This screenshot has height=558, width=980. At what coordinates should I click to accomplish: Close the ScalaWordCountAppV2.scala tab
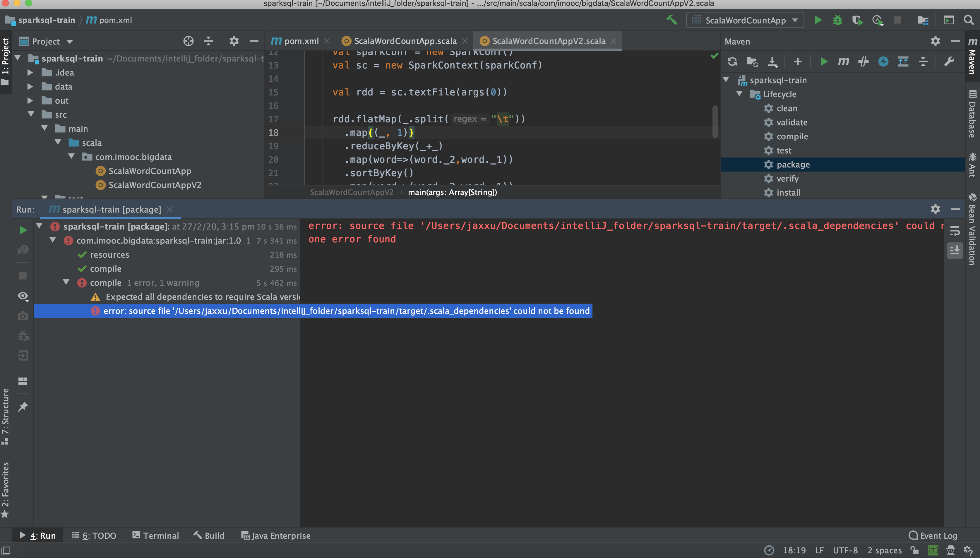613,41
